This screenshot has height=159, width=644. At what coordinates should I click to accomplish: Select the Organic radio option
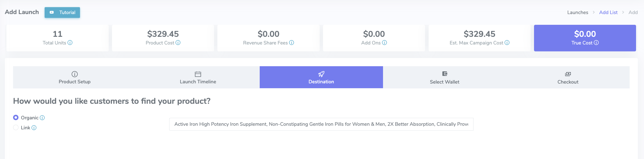pos(16,118)
